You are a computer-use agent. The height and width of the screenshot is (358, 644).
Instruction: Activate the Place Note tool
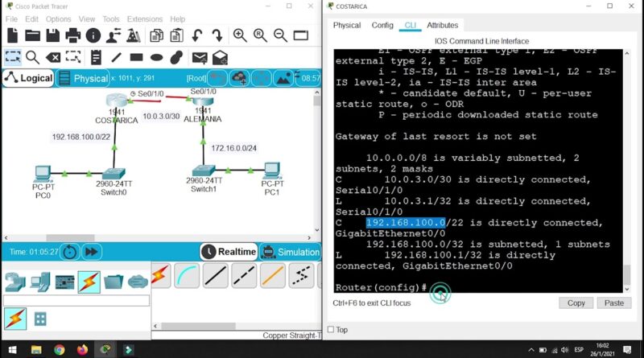pyautogui.click(x=96, y=57)
